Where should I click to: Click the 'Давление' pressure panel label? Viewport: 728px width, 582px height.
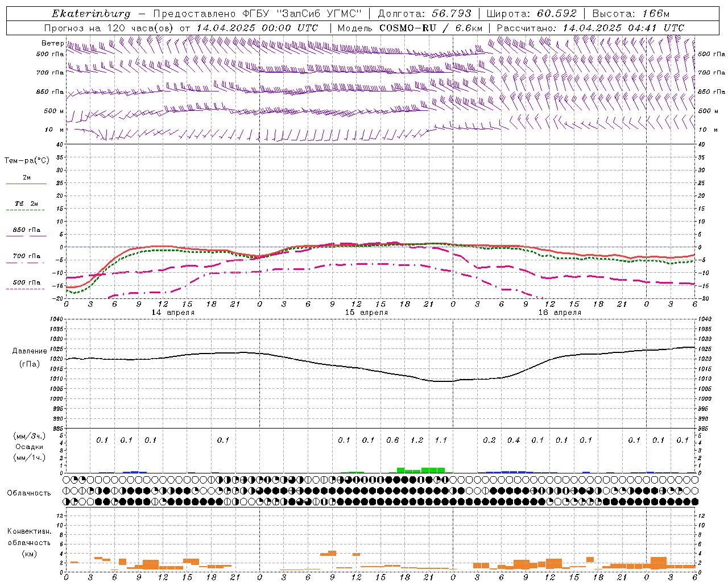30,351
